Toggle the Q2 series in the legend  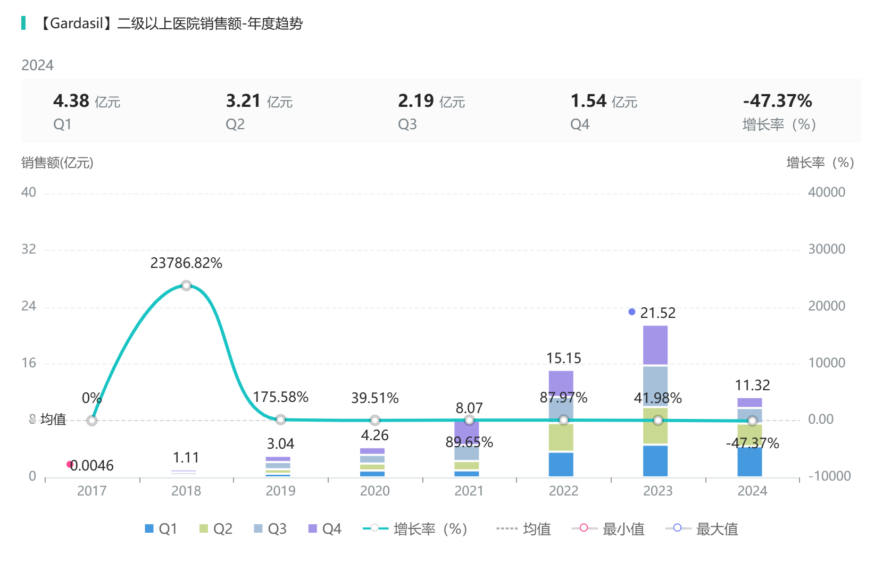pos(215,529)
